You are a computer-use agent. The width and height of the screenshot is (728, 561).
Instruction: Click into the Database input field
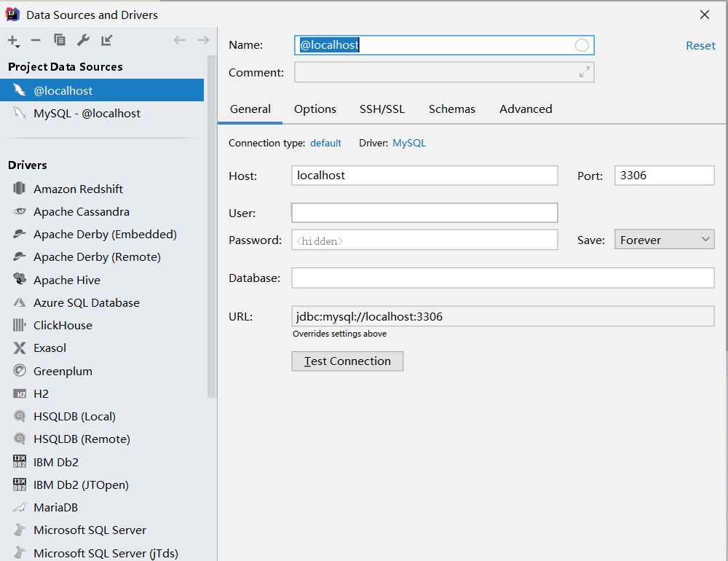(x=502, y=278)
